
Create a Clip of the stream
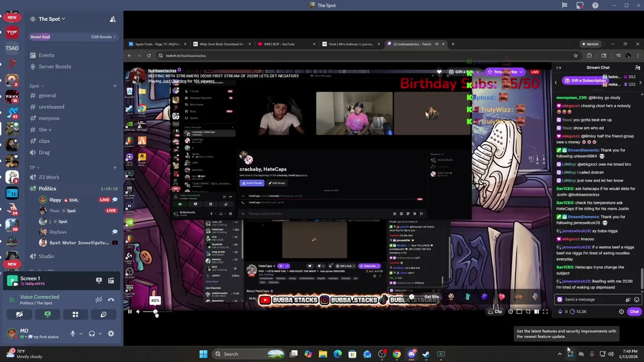pos(496,312)
